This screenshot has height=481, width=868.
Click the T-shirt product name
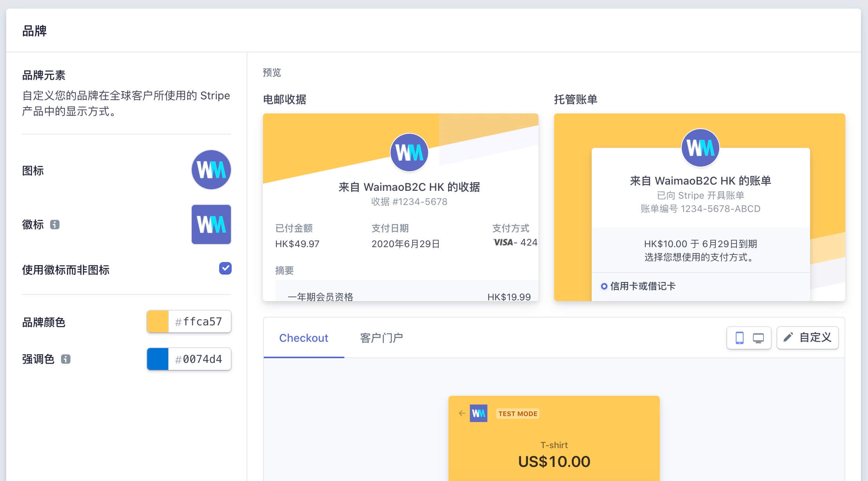pyautogui.click(x=554, y=445)
